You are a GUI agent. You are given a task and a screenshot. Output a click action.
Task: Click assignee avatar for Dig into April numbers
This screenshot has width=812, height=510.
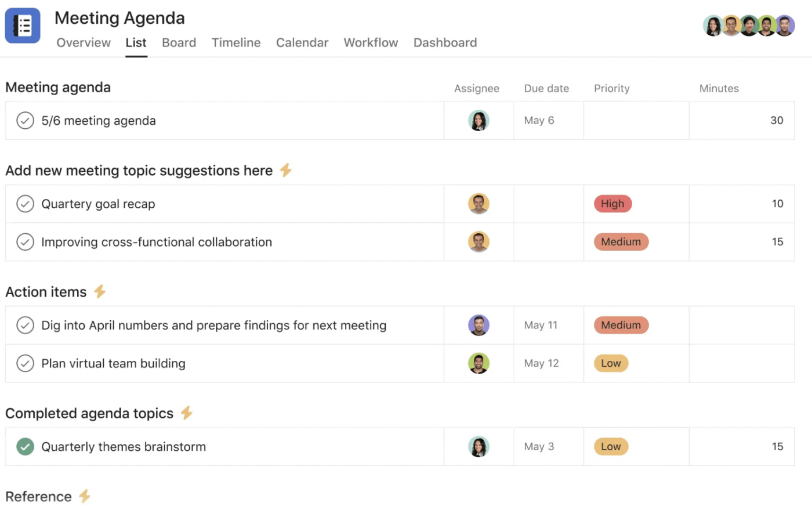tap(478, 325)
